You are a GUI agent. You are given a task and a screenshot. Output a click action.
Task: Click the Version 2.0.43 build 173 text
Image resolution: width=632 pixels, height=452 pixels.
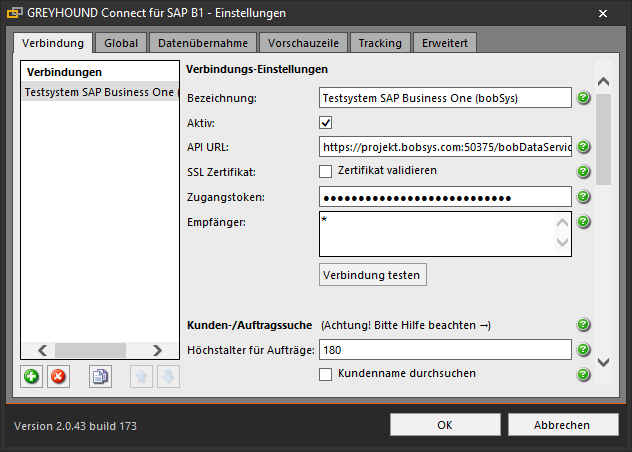point(75,426)
